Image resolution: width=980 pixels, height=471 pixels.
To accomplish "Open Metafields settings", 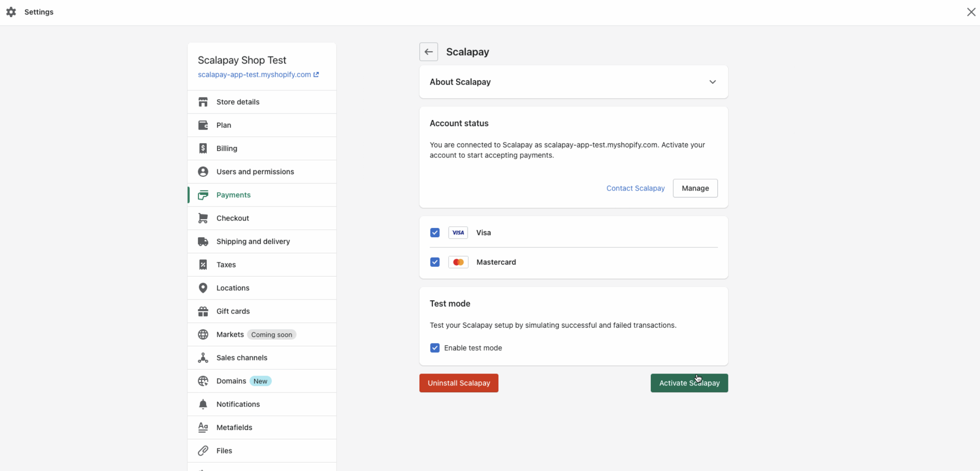I will [x=262, y=427].
